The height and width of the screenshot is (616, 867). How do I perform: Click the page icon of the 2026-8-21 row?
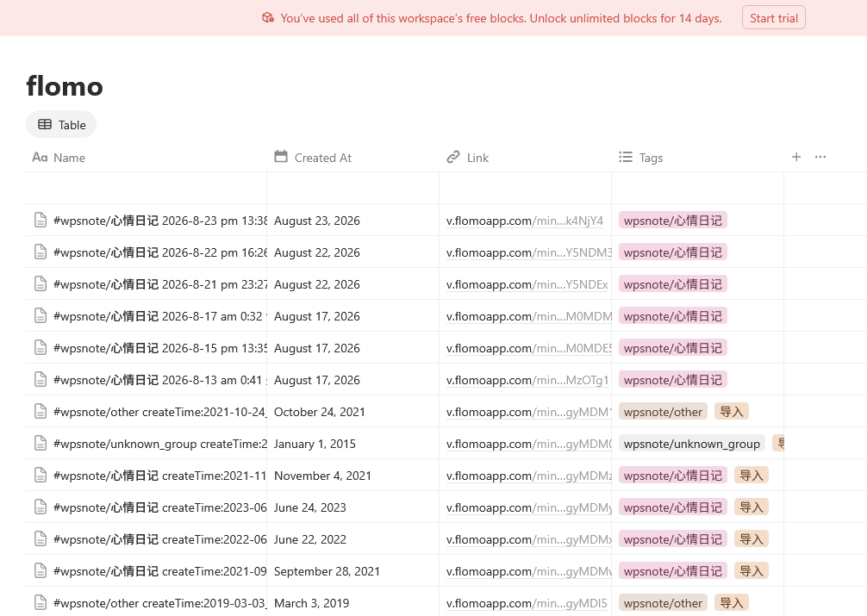tap(41, 284)
